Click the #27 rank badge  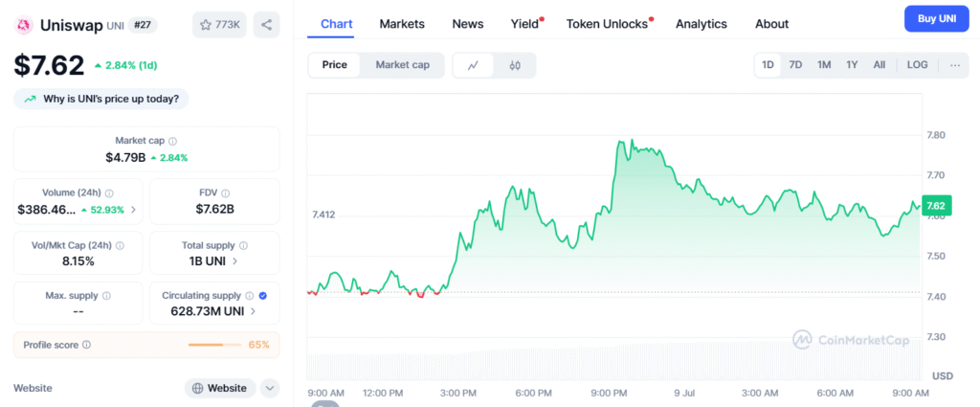click(143, 25)
